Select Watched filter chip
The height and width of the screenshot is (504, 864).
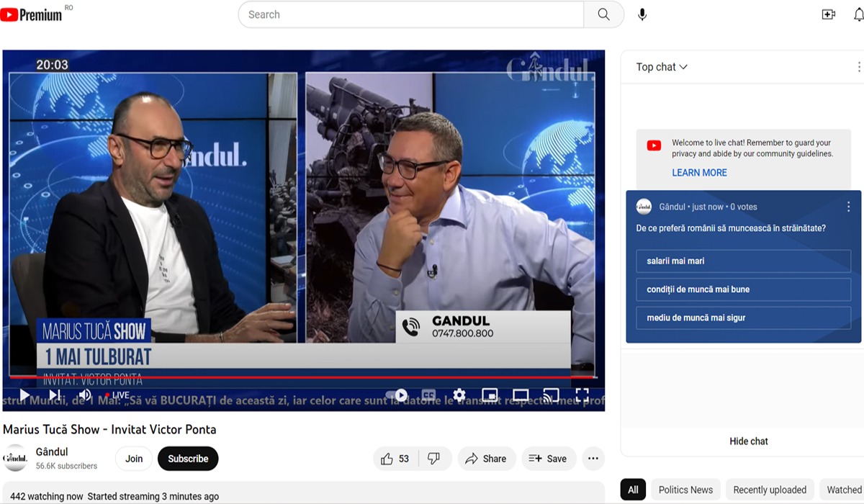(x=842, y=490)
